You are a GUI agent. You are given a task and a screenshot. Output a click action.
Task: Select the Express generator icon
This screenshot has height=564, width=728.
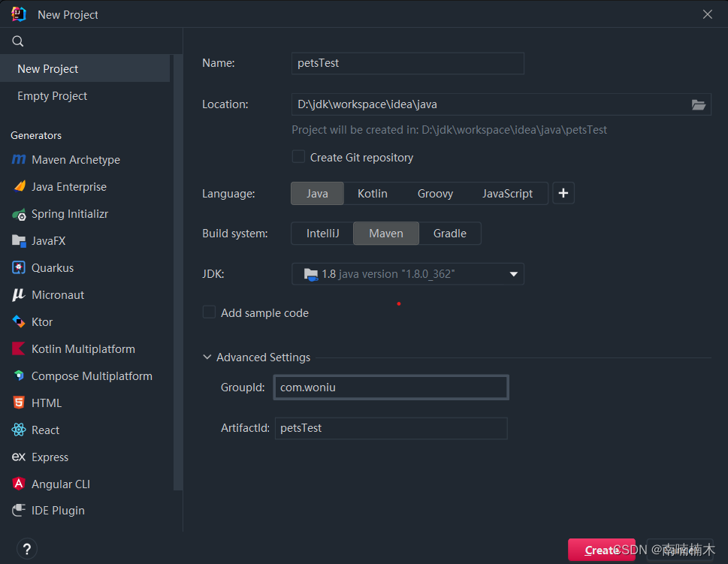tap(19, 457)
